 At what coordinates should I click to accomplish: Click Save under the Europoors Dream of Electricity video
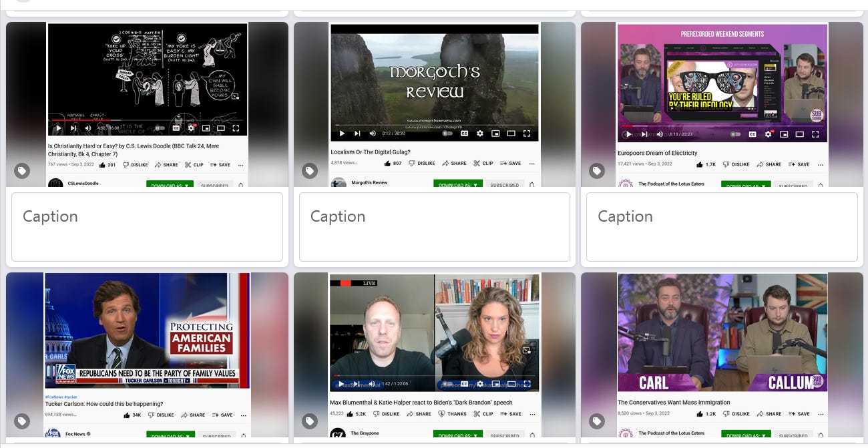point(799,164)
